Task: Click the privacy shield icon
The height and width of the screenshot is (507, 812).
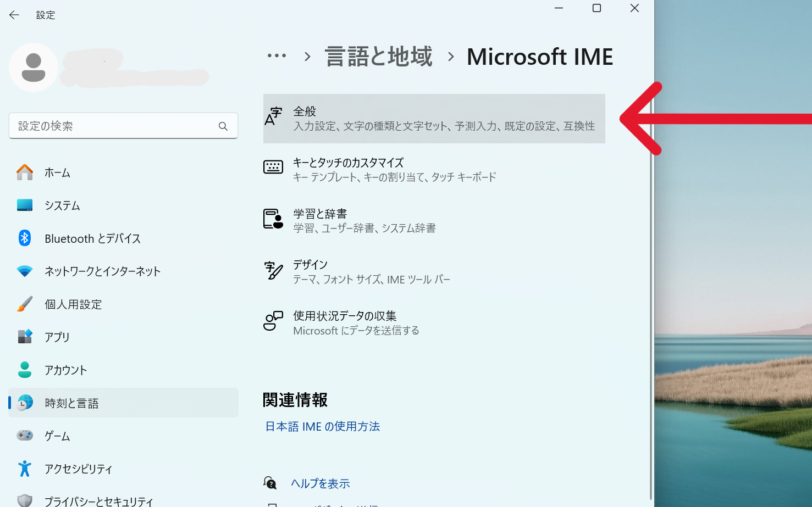Action: click(25, 500)
